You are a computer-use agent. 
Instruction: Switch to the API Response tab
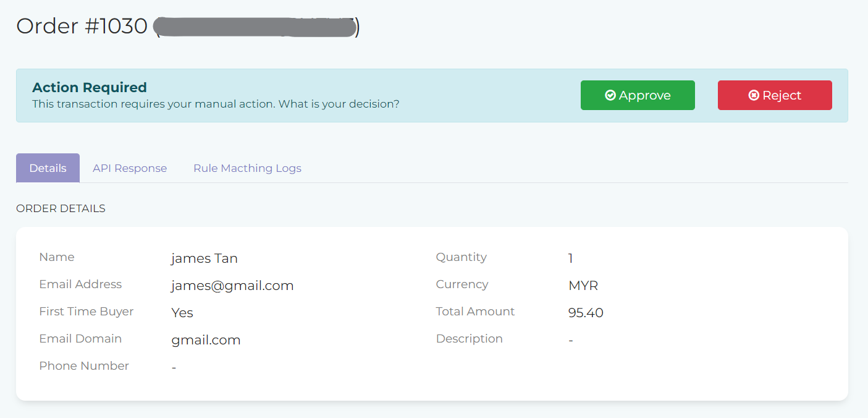pyautogui.click(x=130, y=168)
